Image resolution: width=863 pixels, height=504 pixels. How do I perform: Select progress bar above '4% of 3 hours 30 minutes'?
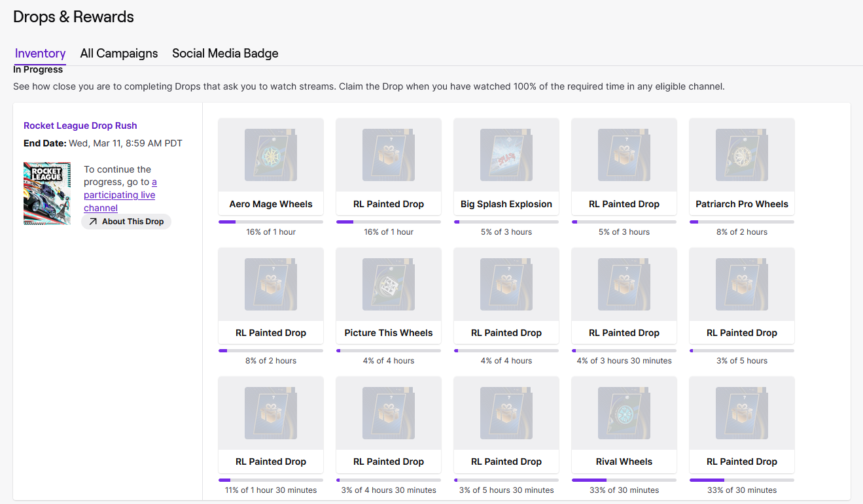(x=624, y=351)
